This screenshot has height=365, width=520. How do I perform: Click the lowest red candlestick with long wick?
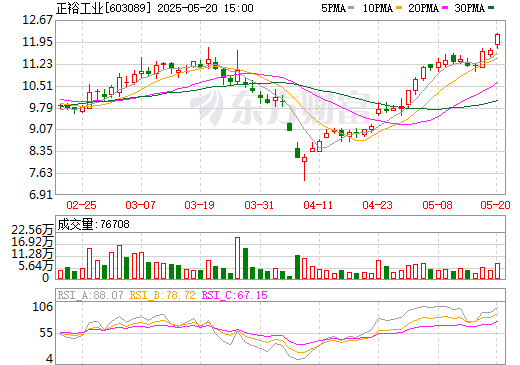[x=304, y=167]
